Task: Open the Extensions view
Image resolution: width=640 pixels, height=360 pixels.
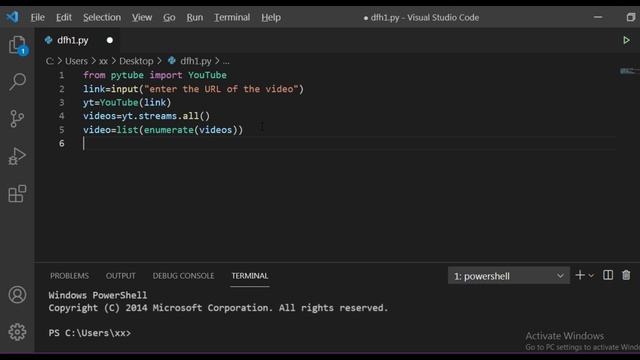Action: (17, 193)
